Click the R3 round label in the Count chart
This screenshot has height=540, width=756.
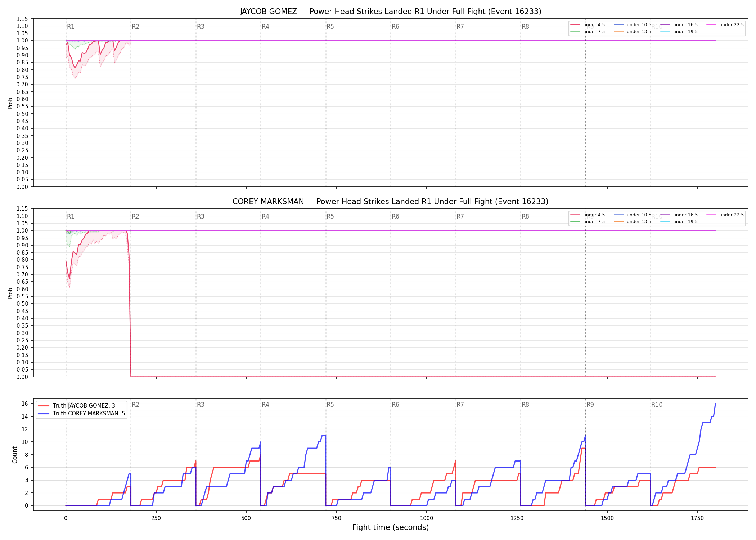coord(201,405)
